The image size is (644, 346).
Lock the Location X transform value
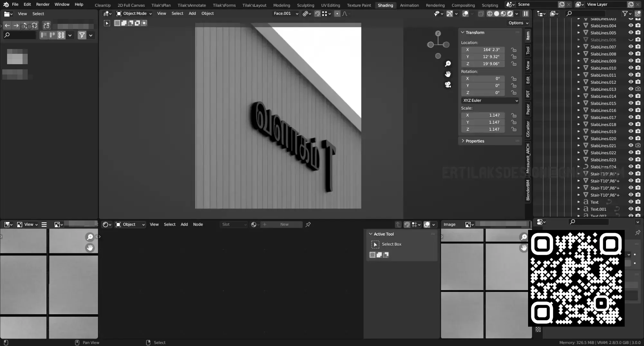(514, 50)
